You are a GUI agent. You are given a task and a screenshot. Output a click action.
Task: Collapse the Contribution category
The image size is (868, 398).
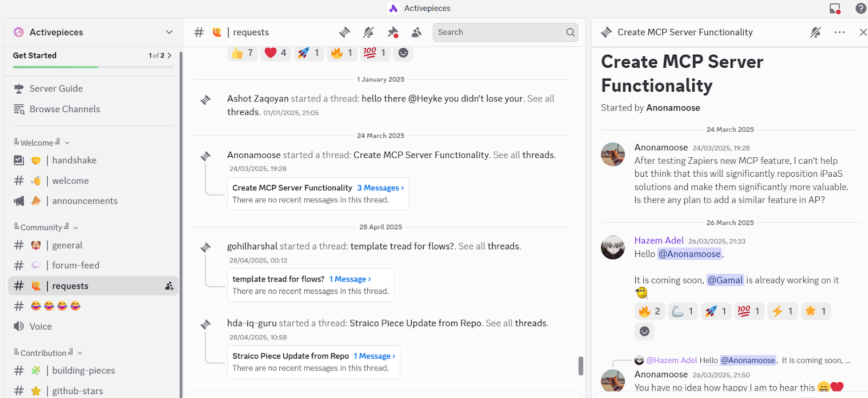(48, 352)
